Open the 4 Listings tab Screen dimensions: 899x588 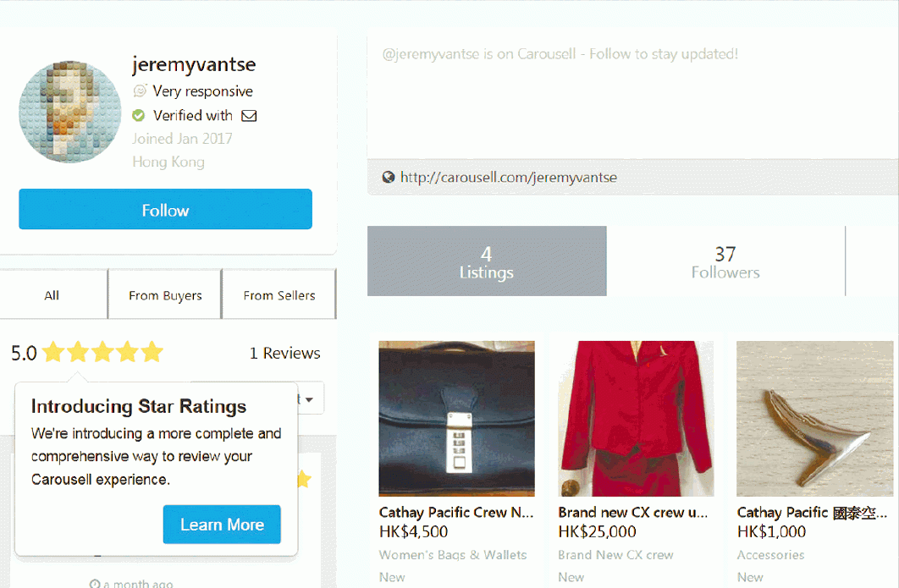tap(487, 261)
